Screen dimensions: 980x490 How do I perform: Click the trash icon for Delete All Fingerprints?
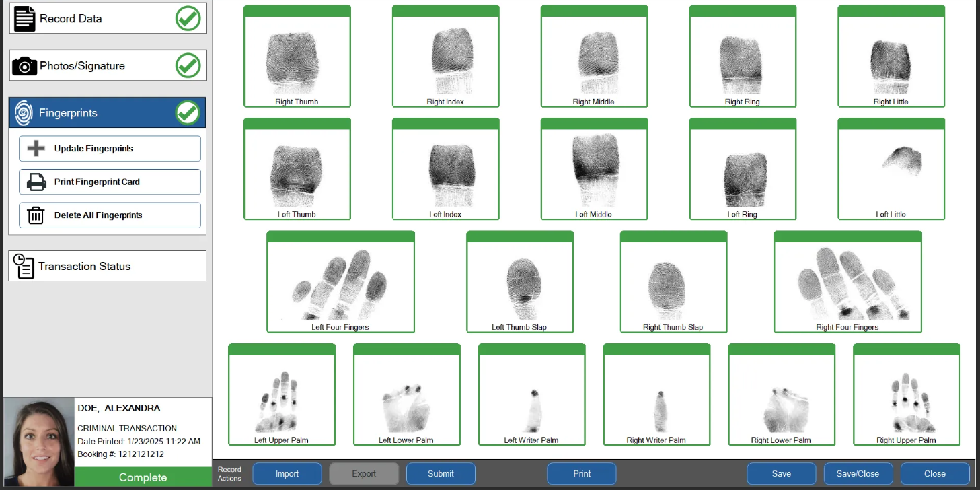(x=36, y=216)
